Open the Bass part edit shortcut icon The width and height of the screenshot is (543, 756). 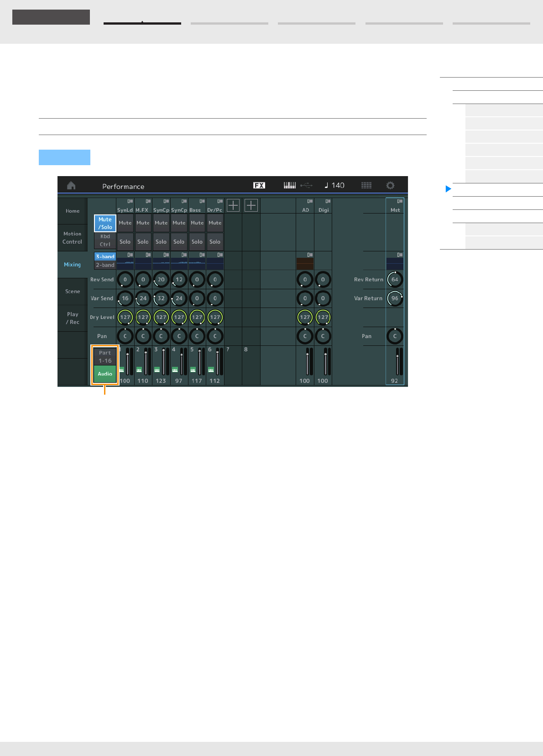click(x=202, y=201)
